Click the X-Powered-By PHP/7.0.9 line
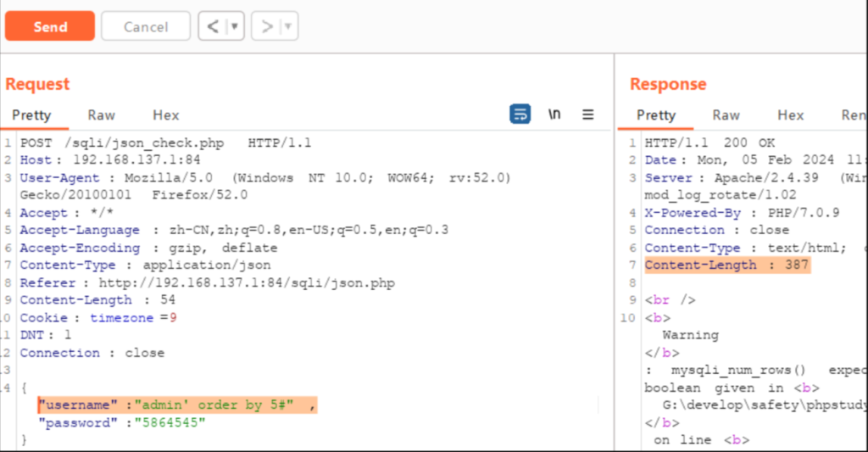This screenshot has width=868, height=452. pos(742,213)
